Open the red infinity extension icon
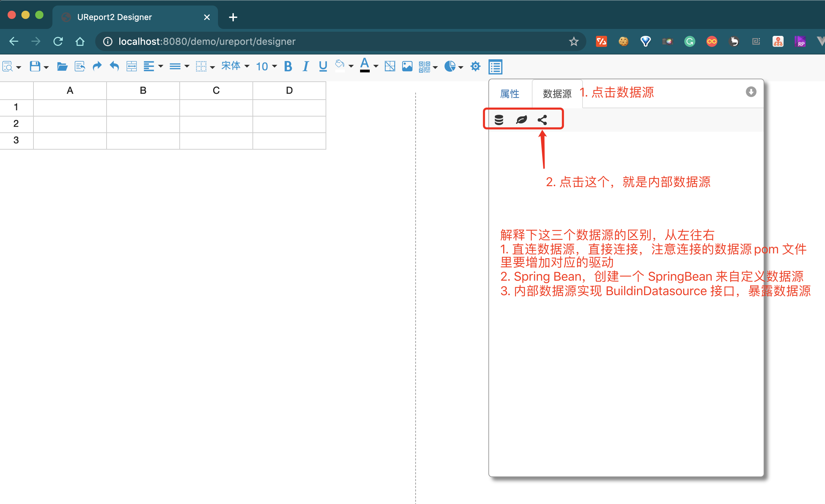 tap(712, 42)
